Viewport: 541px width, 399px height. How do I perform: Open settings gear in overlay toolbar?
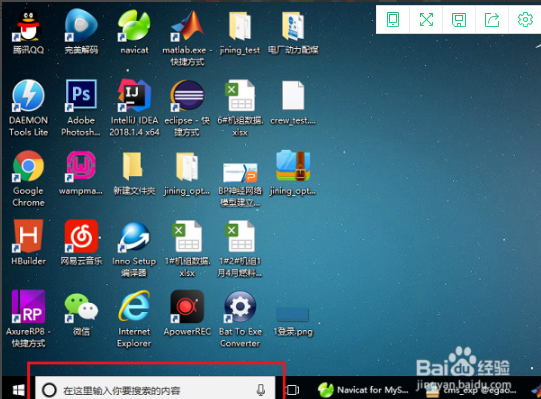pyautogui.click(x=525, y=19)
